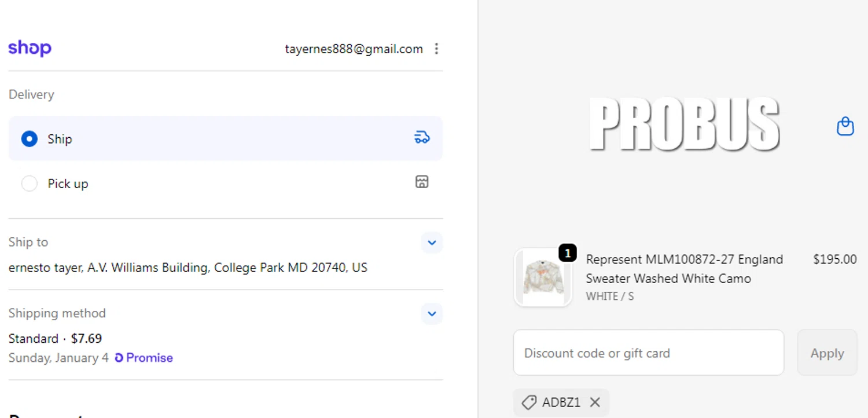Click the Standard · $7.69 shipping text
The height and width of the screenshot is (418, 868).
[56, 338]
